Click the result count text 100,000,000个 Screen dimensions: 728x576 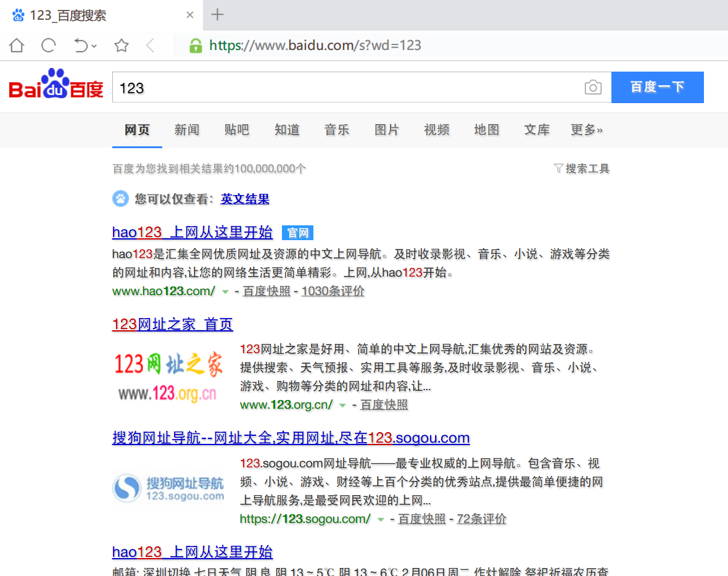[271, 169]
